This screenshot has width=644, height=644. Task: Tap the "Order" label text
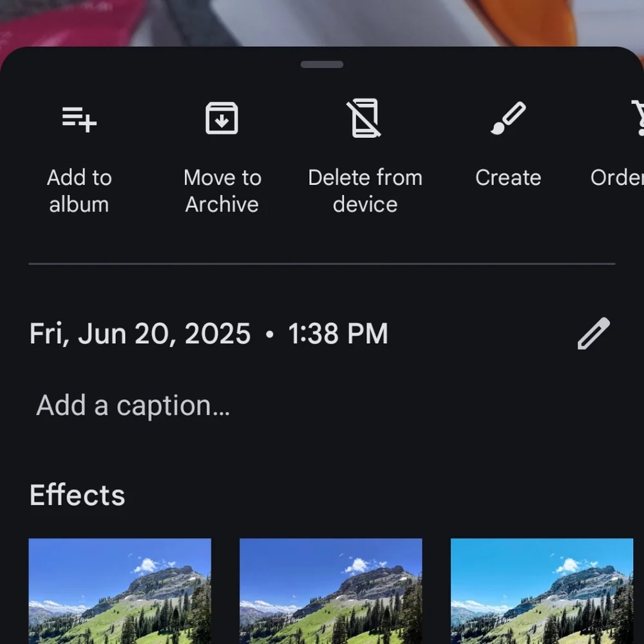point(617,178)
